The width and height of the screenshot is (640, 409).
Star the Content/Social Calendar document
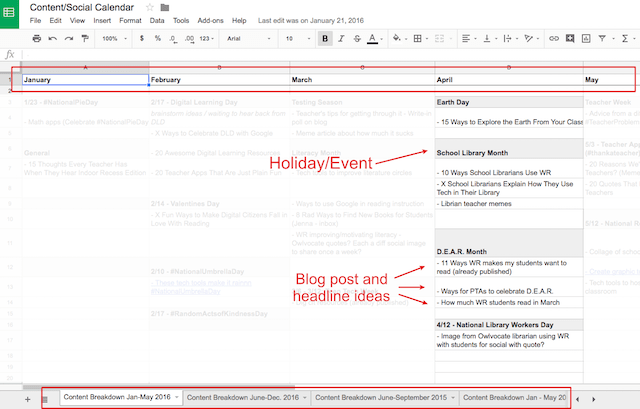pyautogui.click(x=148, y=7)
